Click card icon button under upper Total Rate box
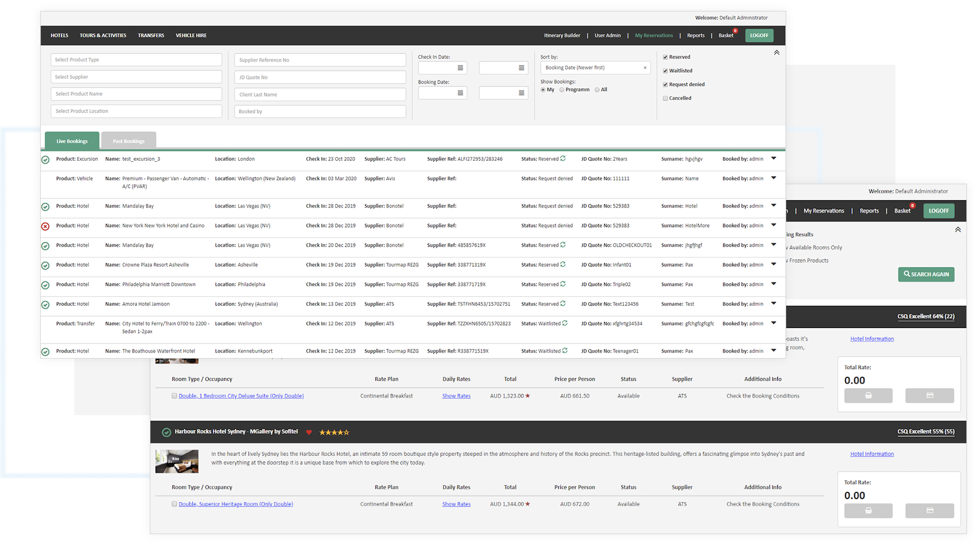This screenshot has height=545, width=980. (x=930, y=396)
